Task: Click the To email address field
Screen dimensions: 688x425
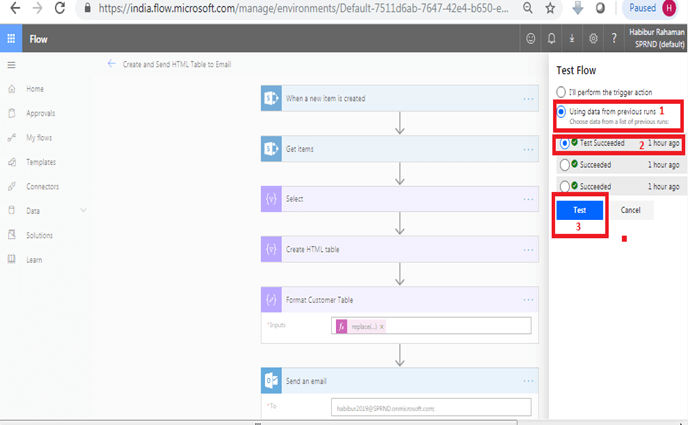Action: coord(431,407)
